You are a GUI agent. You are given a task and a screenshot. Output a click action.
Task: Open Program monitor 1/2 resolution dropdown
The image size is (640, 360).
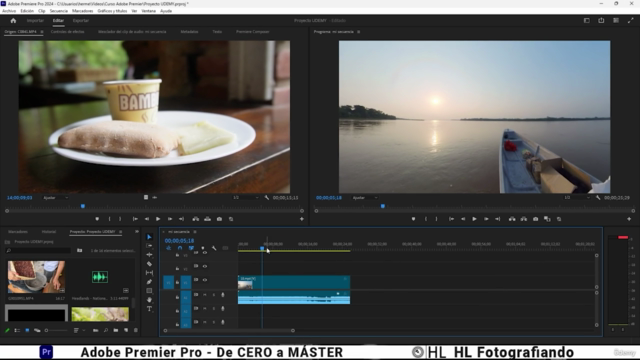click(576, 198)
